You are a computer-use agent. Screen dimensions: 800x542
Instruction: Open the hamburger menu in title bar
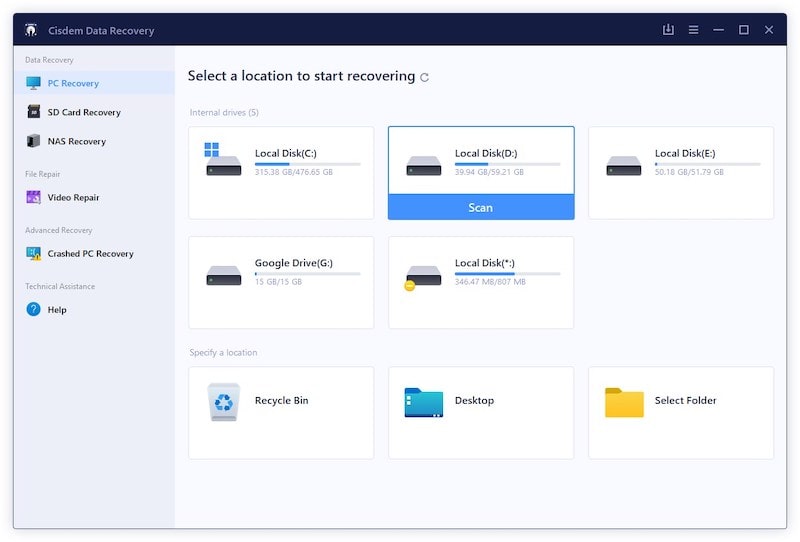pyautogui.click(x=693, y=30)
